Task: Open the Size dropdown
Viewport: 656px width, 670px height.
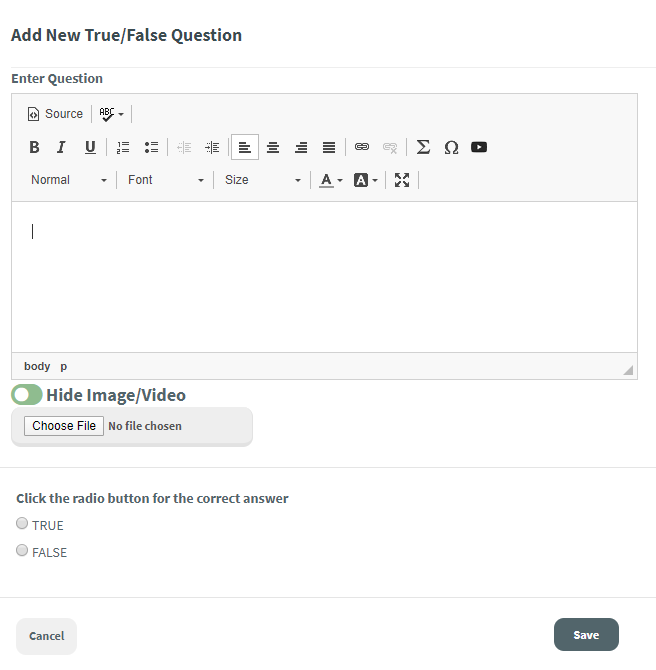Action: [x=262, y=180]
